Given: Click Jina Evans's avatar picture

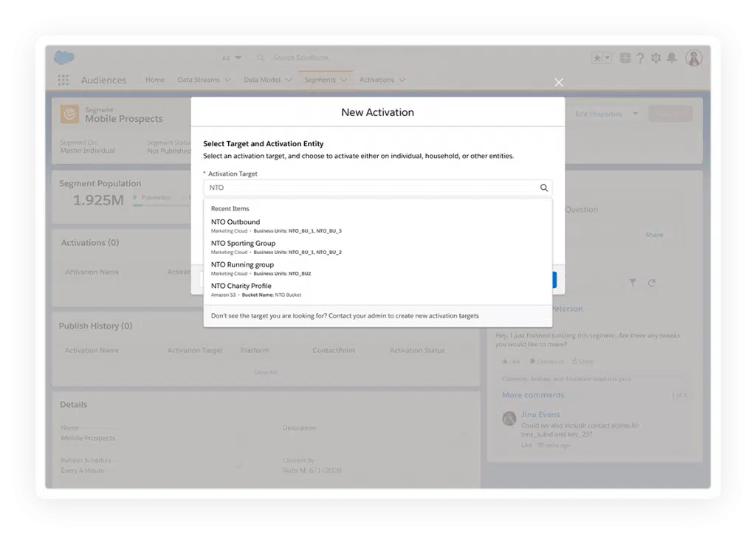Looking at the screenshot, I should click(509, 418).
